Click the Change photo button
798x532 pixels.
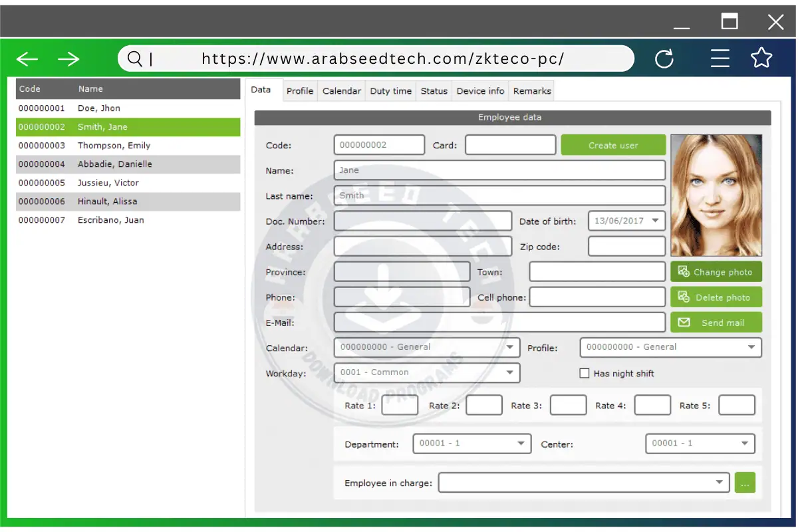pos(716,272)
